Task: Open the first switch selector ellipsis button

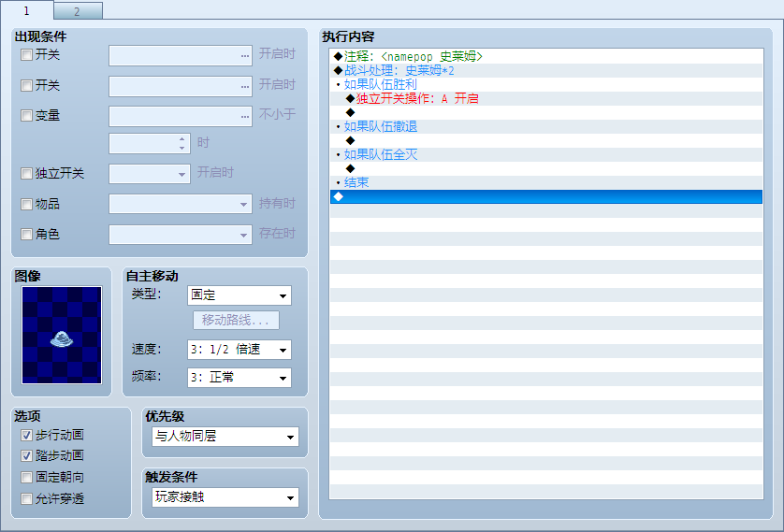Action: pos(244,55)
